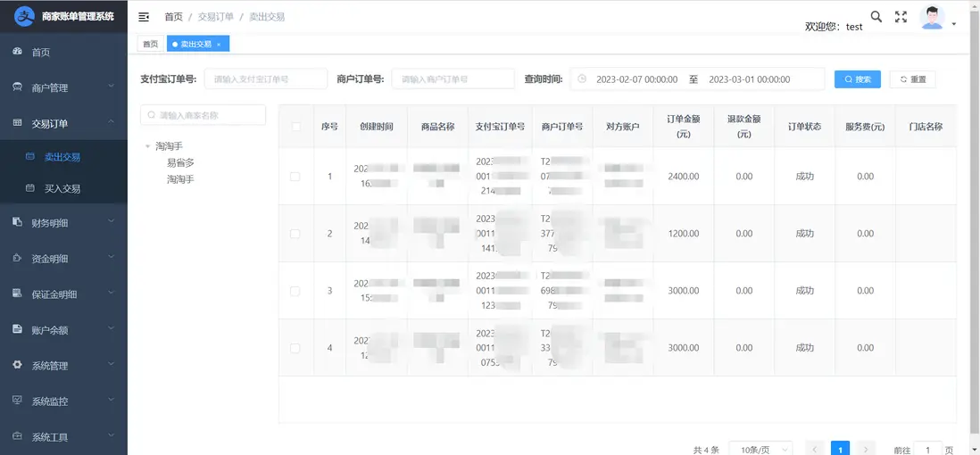Select 易省多 in merchant tree

[180, 163]
